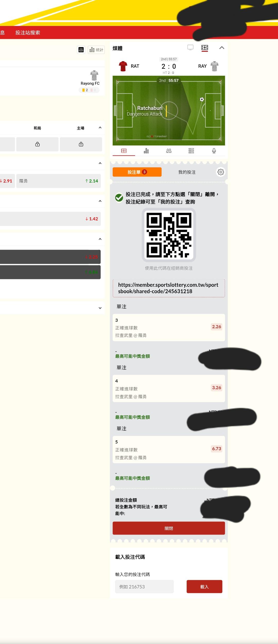Viewport: 278px width, 644px height.
Task: Focus the betting code input field
Action: pos(144,587)
